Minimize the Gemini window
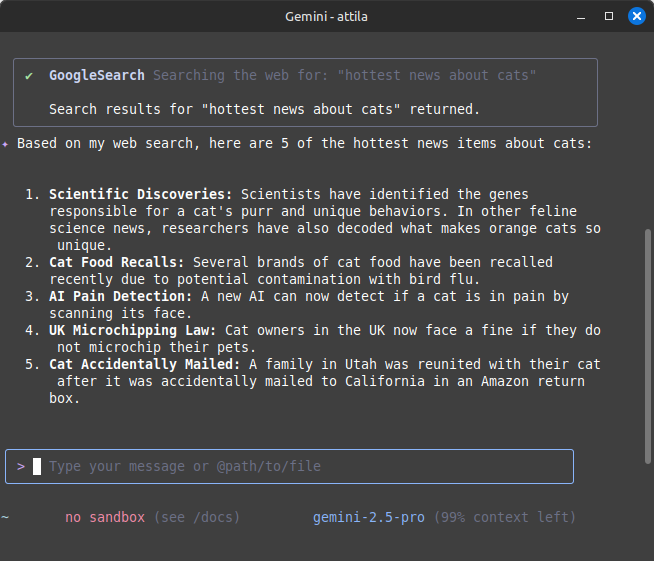Screen dimensions: 654x561 point(581,17)
